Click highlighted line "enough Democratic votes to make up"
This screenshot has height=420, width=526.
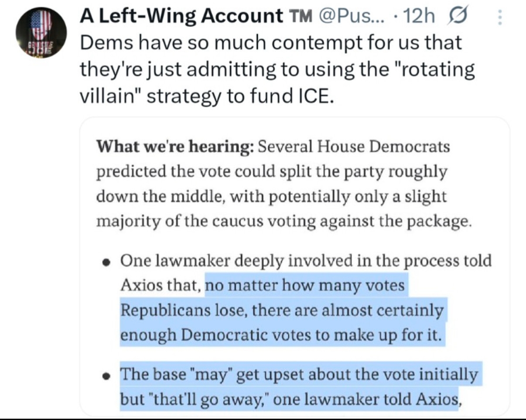[280, 335]
